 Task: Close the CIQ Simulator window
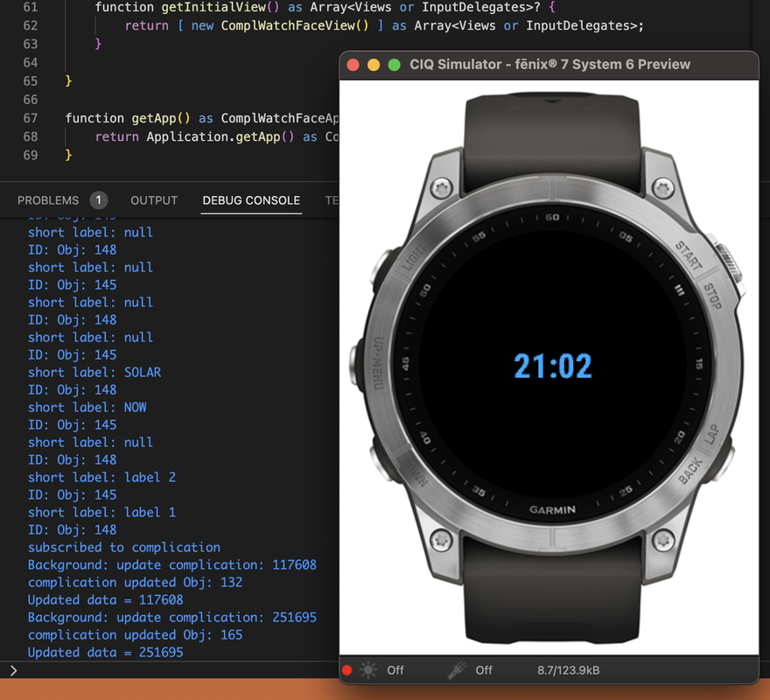353,65
